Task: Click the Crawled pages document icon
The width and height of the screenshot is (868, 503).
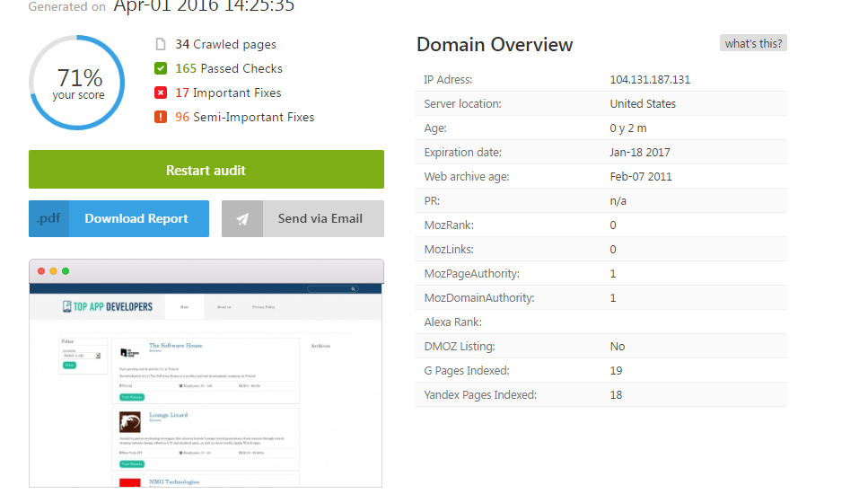Action: (x=161, y=44)
